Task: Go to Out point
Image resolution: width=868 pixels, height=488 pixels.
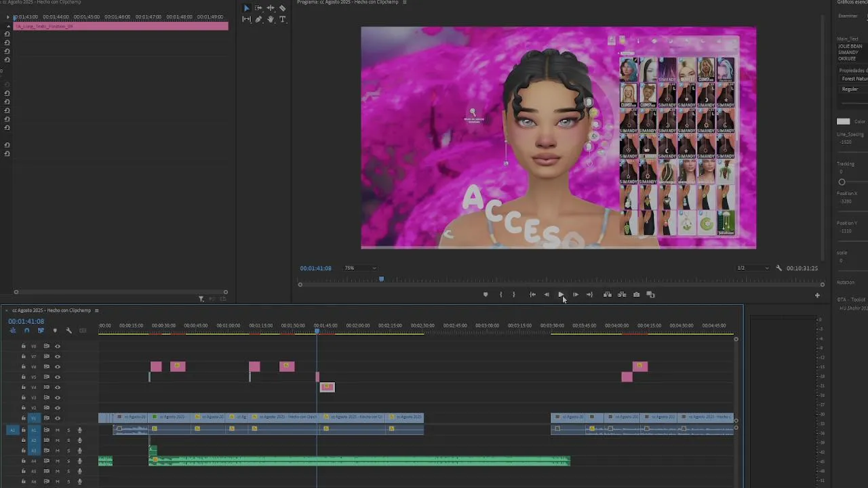Action: pos(589,295)
